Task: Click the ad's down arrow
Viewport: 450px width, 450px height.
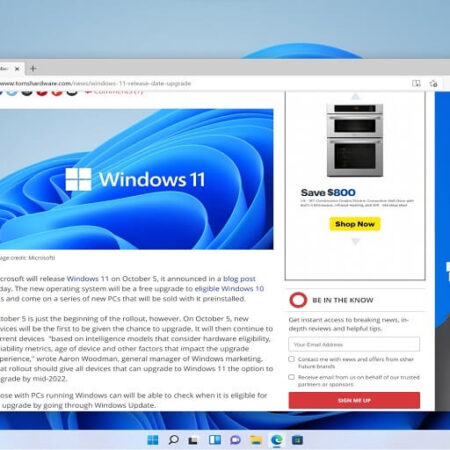Action: 356,241
